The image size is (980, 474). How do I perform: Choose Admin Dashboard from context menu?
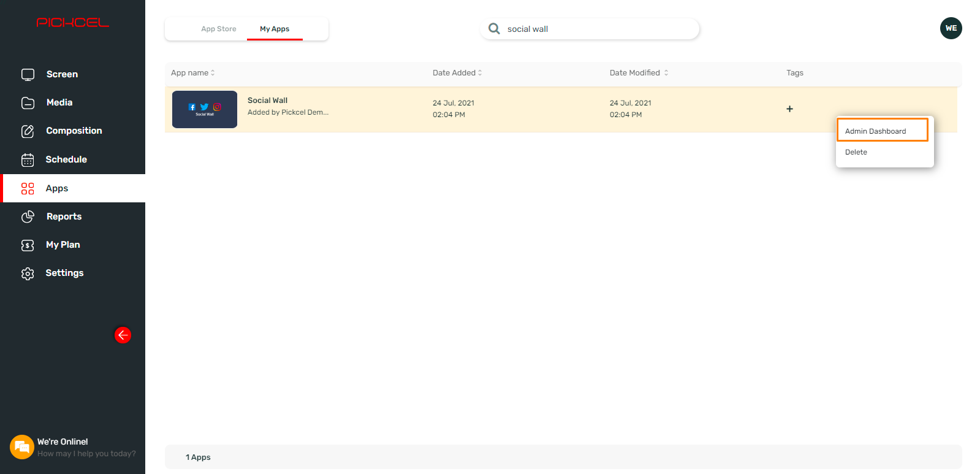pos(883,131)
